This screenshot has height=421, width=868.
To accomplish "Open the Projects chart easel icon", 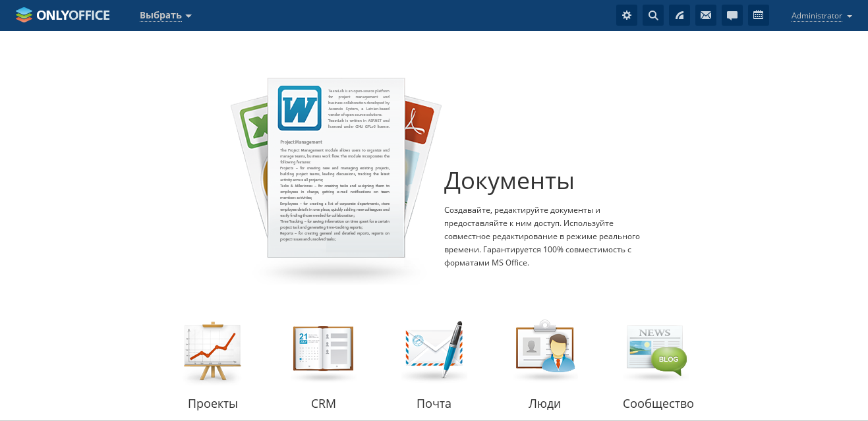I will coord(212,352).
